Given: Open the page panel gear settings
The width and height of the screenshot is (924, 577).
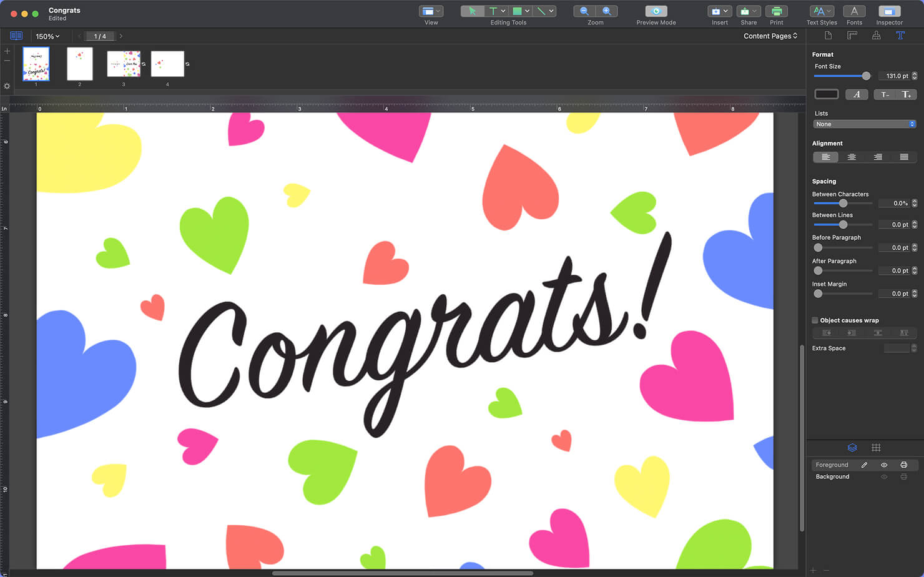Looking at the screenshot, I should [x=7, y=86].
